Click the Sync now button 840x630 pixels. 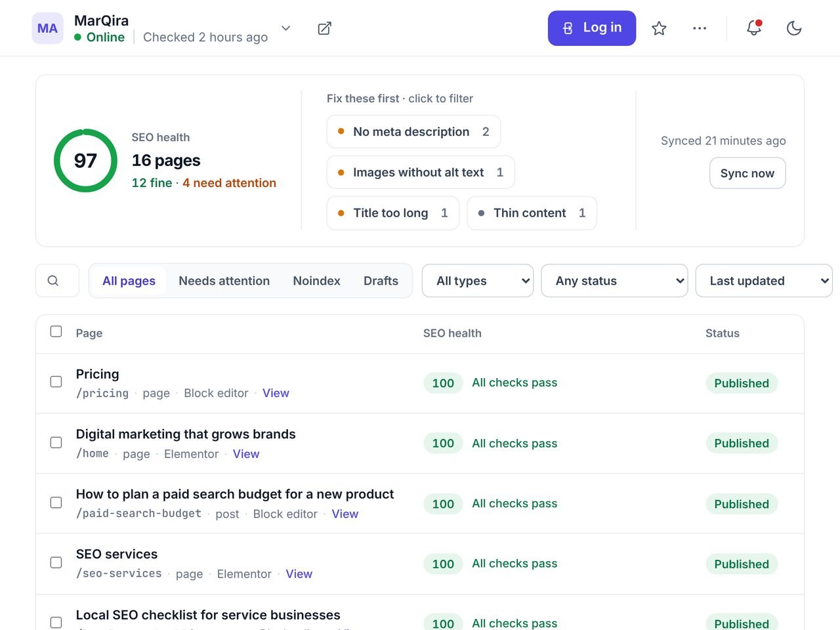click(x=747, y=173)
